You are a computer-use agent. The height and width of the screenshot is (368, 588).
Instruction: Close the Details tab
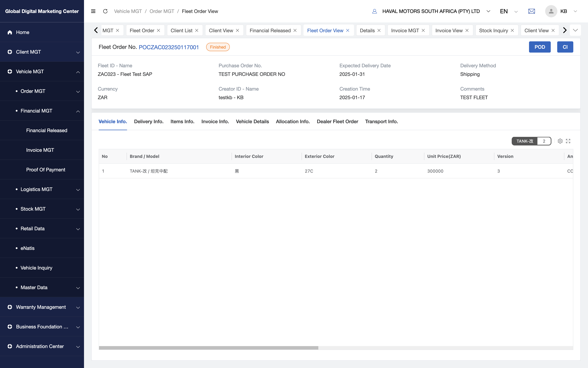point(379,30)
